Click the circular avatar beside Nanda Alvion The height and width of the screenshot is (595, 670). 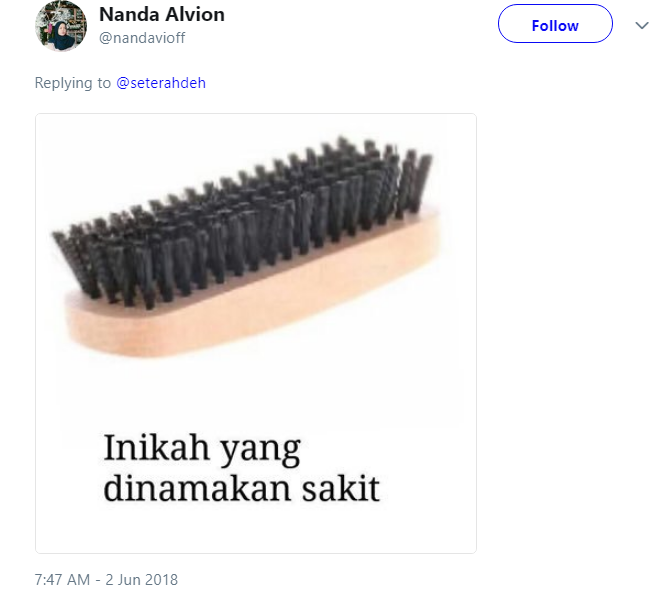[61, 26]
